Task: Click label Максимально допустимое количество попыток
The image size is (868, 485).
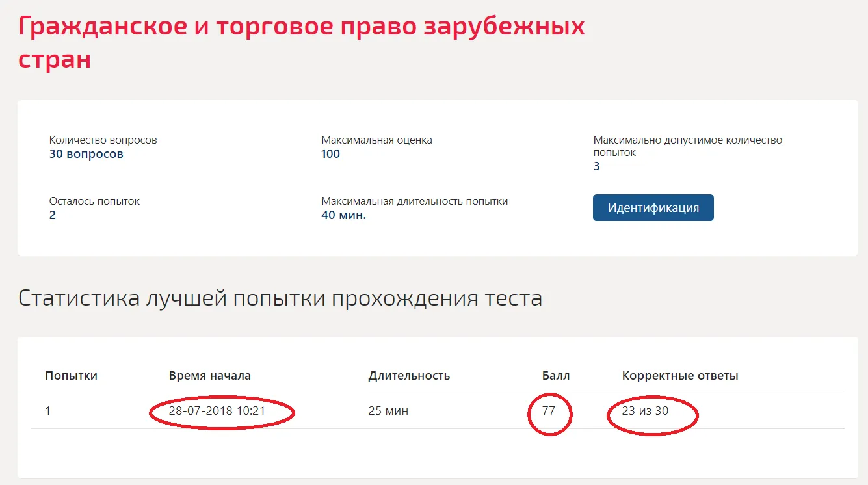Action: (x=688, y=146)
